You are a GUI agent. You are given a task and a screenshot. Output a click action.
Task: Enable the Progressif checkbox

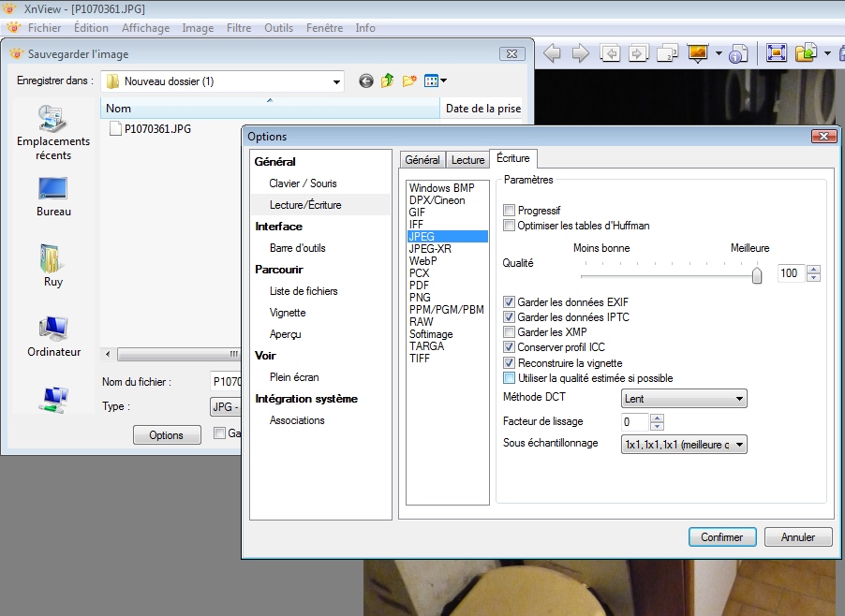(509, 210)
